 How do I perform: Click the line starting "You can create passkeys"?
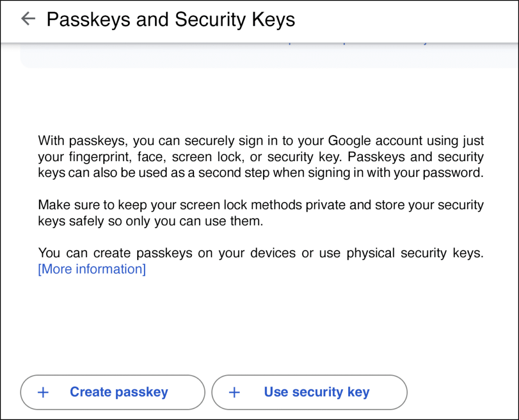point(261,253)
